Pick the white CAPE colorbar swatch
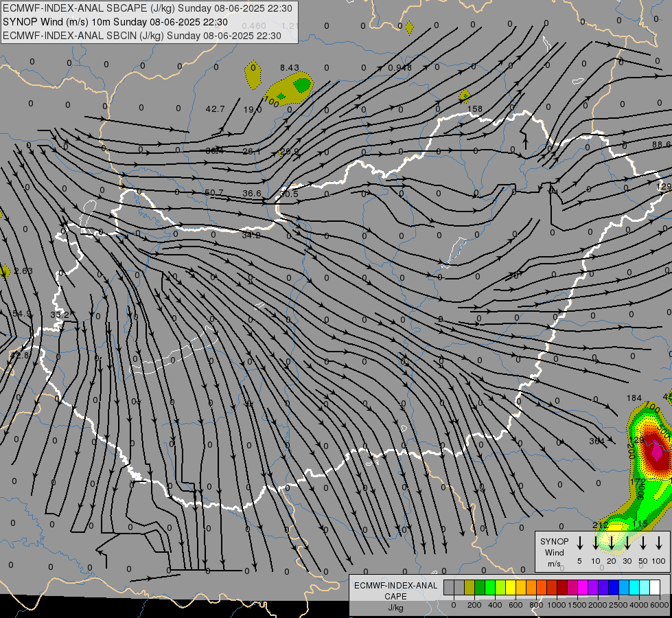Screen dimensions: 672x618 click(x=656, y=587)
